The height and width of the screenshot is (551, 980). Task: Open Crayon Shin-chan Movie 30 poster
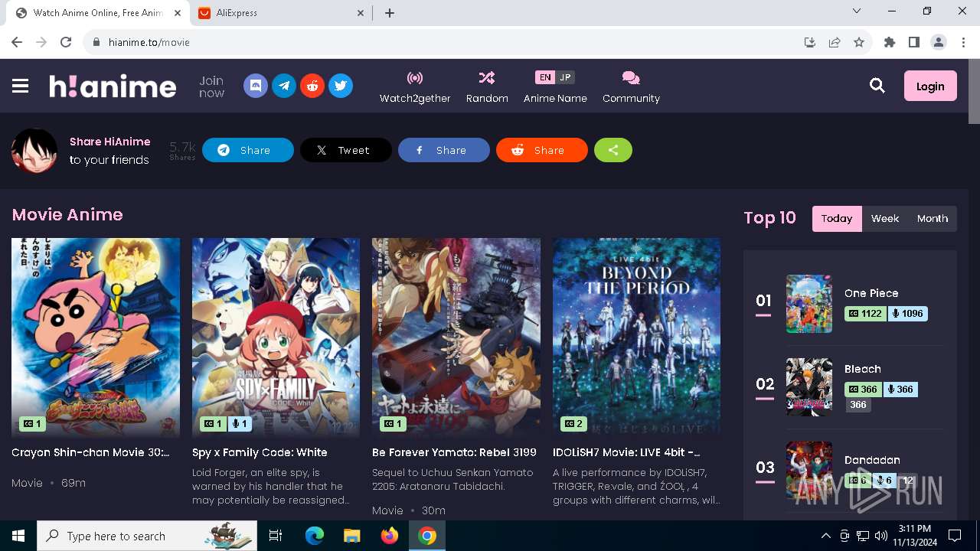(96, 337)
